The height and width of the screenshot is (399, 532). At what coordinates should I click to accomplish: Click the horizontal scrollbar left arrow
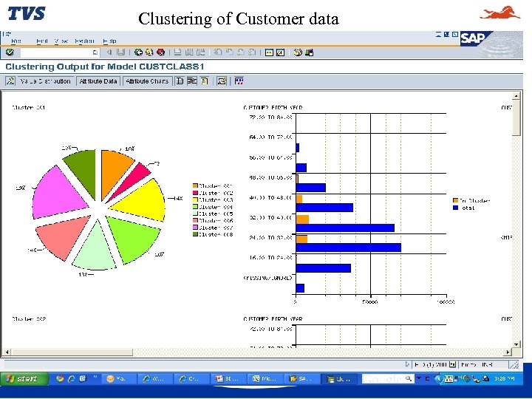(x=7, y=352)
